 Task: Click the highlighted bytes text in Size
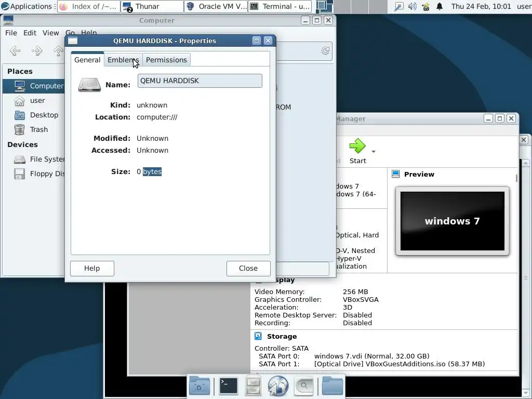(152, 171)
